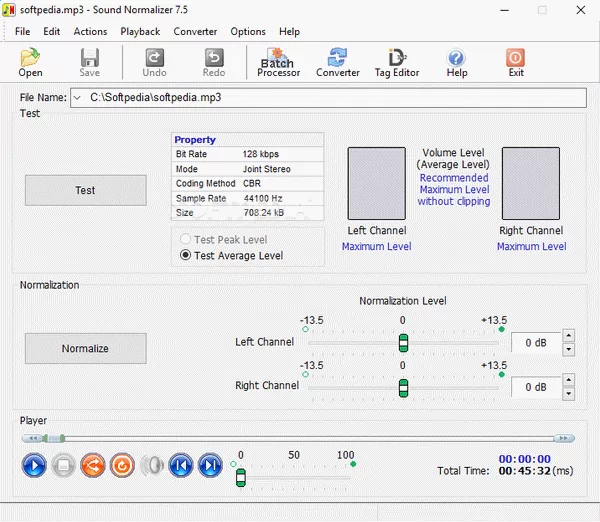Click the Redo toolbar icon
The height and width of the screenshot is (522, 600).
coord(214,62)
